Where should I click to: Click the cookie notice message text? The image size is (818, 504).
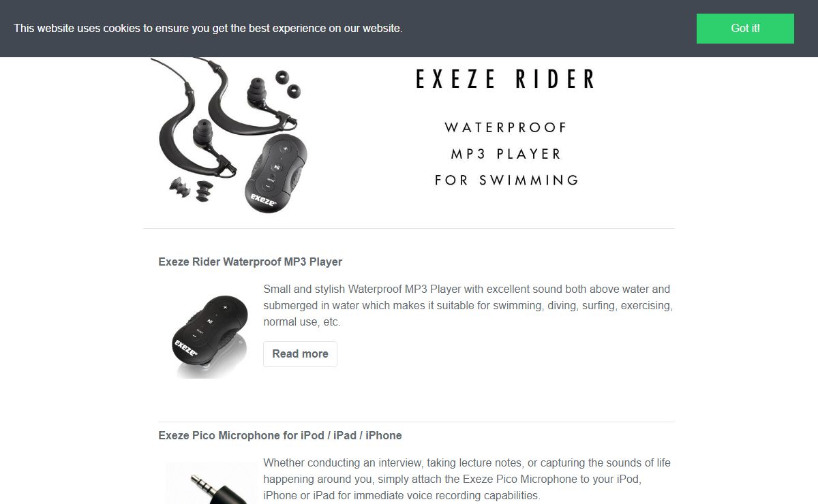pos(208,29)
